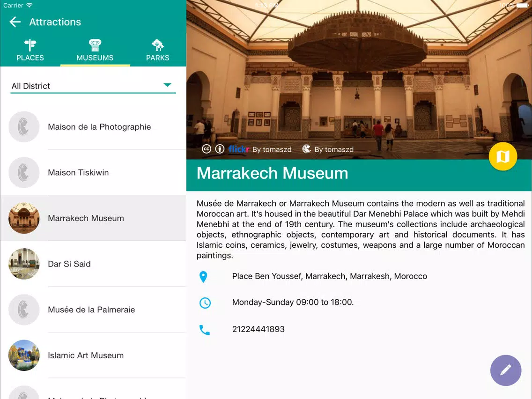Viewport: 532px width, 399px height.
Task: Click the Marrakech Museum title header
Action: coord(272,173)
